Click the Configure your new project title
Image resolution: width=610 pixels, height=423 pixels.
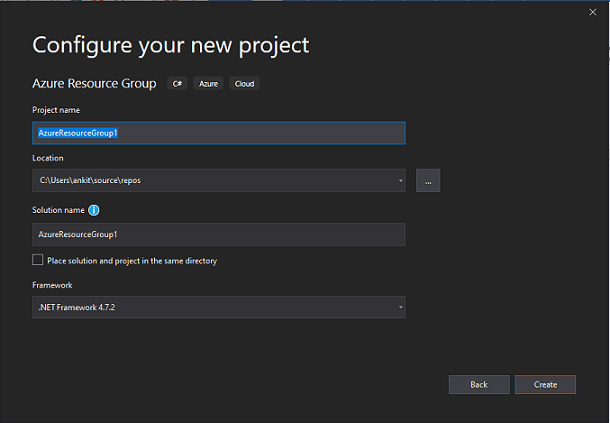tap(171, 46)
